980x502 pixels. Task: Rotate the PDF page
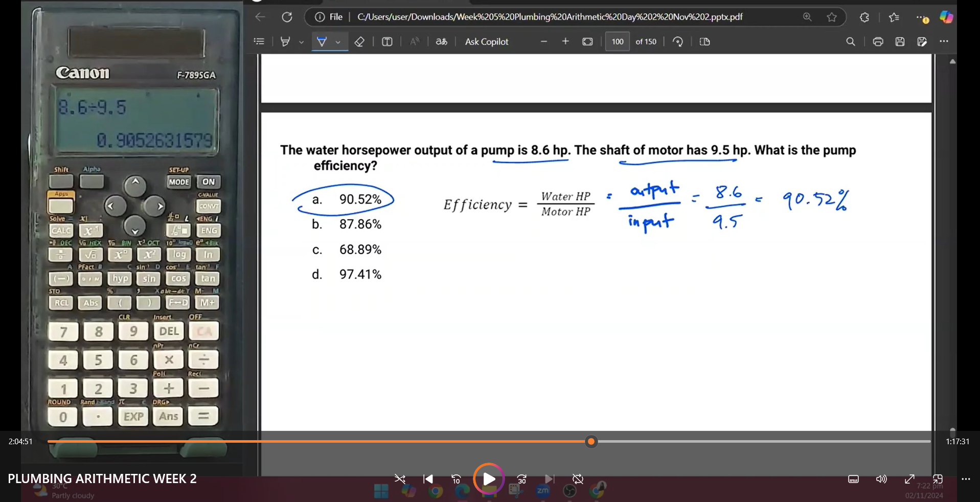(x=678, y=41)
